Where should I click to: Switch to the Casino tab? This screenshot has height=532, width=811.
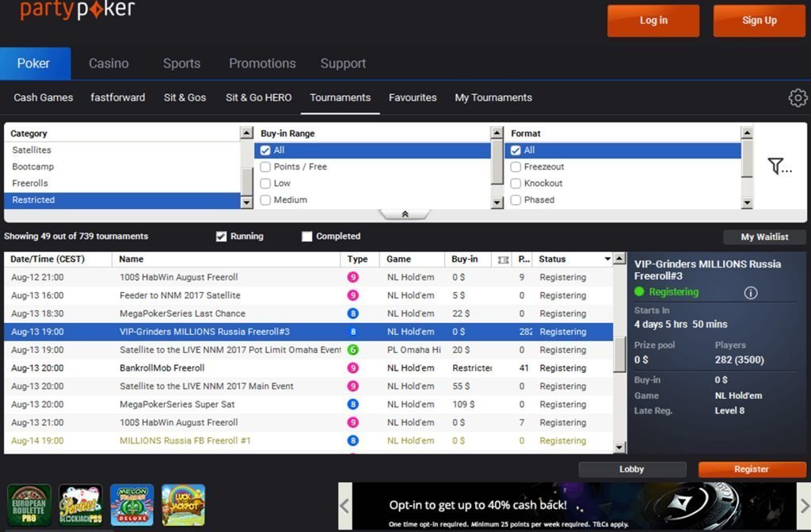[x=109, y=63]
